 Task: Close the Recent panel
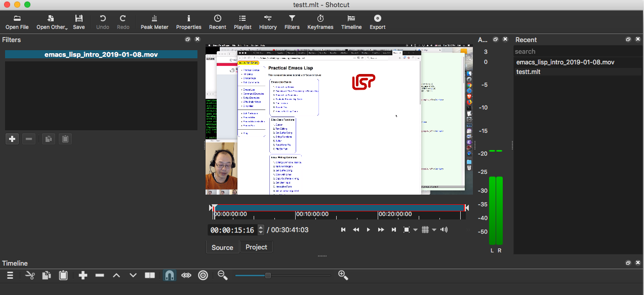[x=637, y=40]
